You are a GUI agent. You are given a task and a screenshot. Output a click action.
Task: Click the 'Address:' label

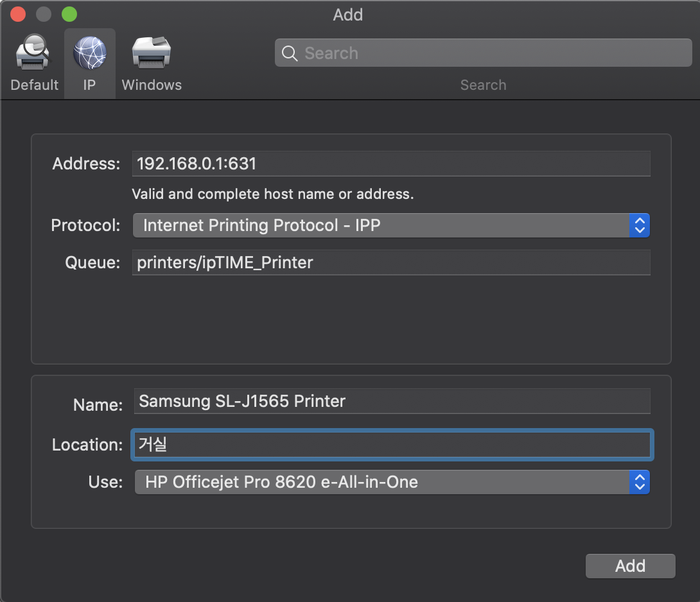(x=86, y=164)
